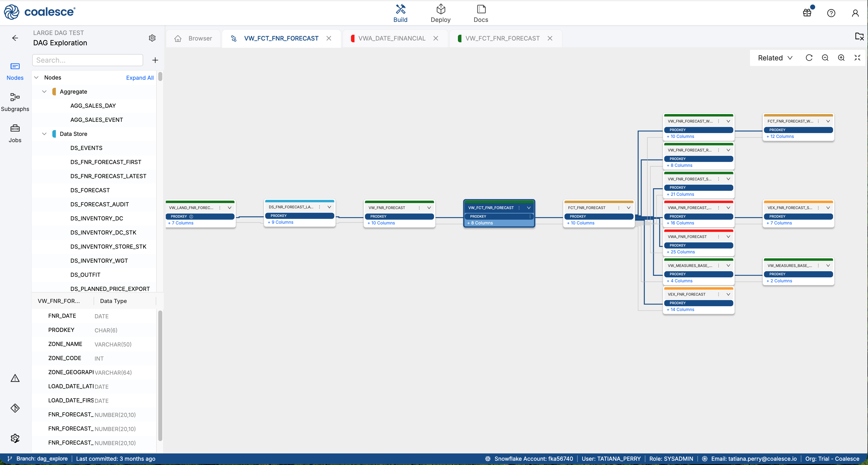Zoom in on the graph canvas
The image size is (868, 465).
pyautogui.click(x=841, y=58)
